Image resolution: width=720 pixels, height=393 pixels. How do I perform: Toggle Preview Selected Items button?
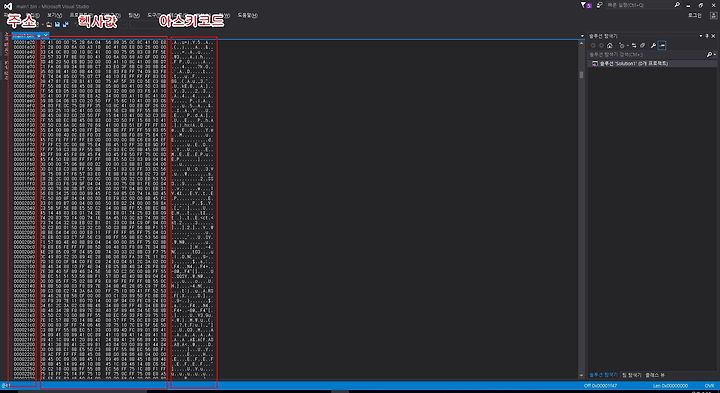coord(662,45)
